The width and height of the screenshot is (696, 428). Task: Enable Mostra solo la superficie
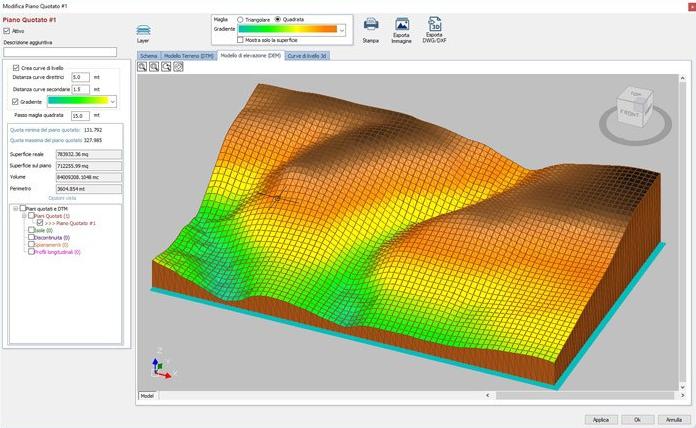[241, 40]
